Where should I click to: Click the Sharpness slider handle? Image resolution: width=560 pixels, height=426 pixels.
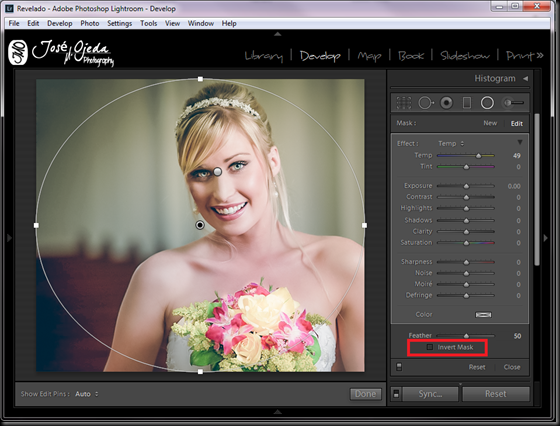point(466,262)
